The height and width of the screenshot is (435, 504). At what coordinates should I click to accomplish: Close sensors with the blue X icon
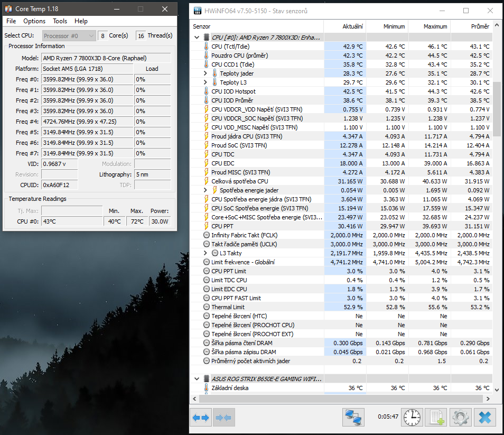tap(484, 418)
